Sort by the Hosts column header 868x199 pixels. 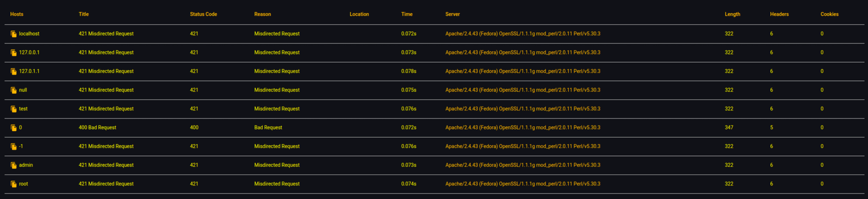[x=17, y=14]
